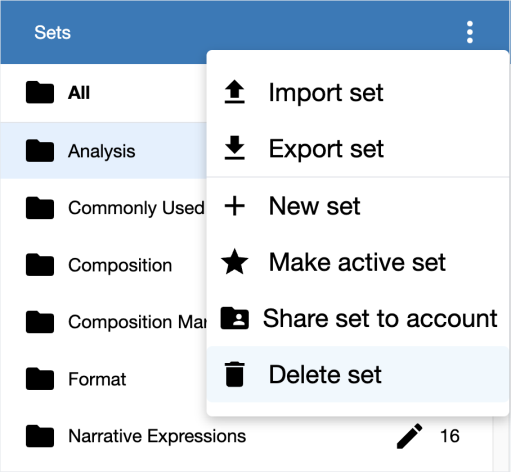The image size is (511, 472).
Task: Choose Export set from the menu
Action: [358, 149]
